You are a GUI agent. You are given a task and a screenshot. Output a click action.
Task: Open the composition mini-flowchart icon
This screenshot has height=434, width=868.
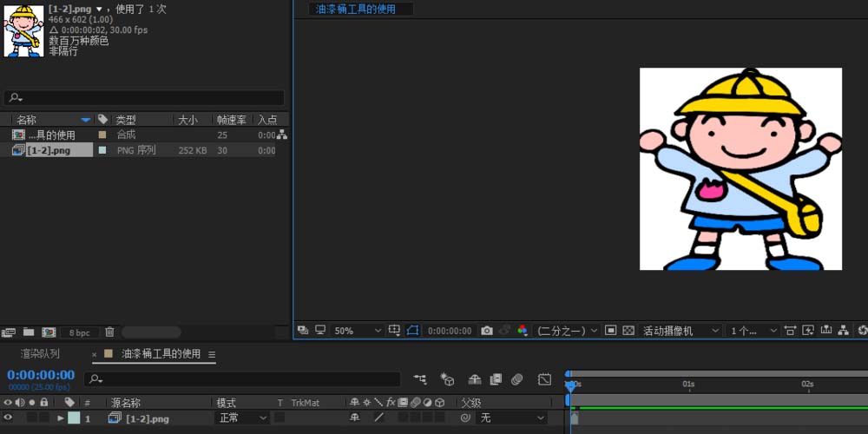pos(421,379)
